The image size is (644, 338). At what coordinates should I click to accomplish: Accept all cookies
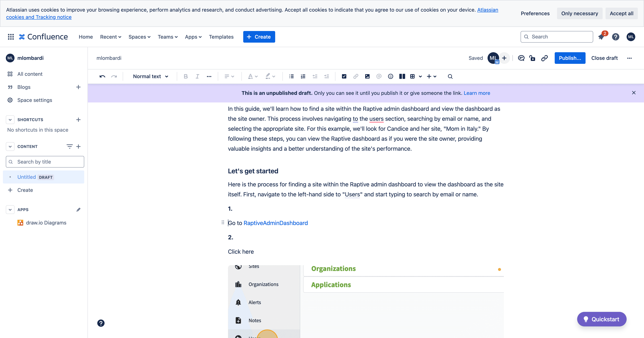pos(621,13)
